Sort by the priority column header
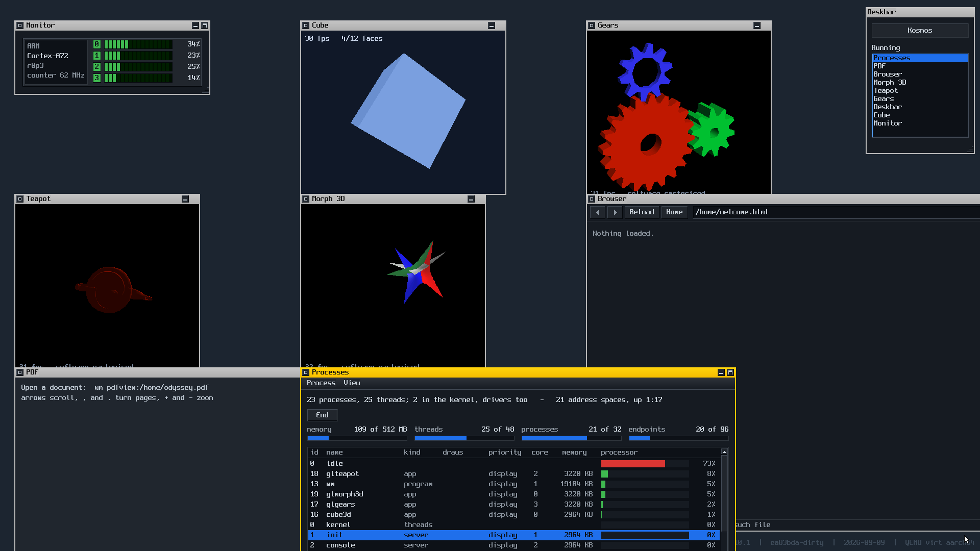Viewport: 980px width, 551px height. 505,453
